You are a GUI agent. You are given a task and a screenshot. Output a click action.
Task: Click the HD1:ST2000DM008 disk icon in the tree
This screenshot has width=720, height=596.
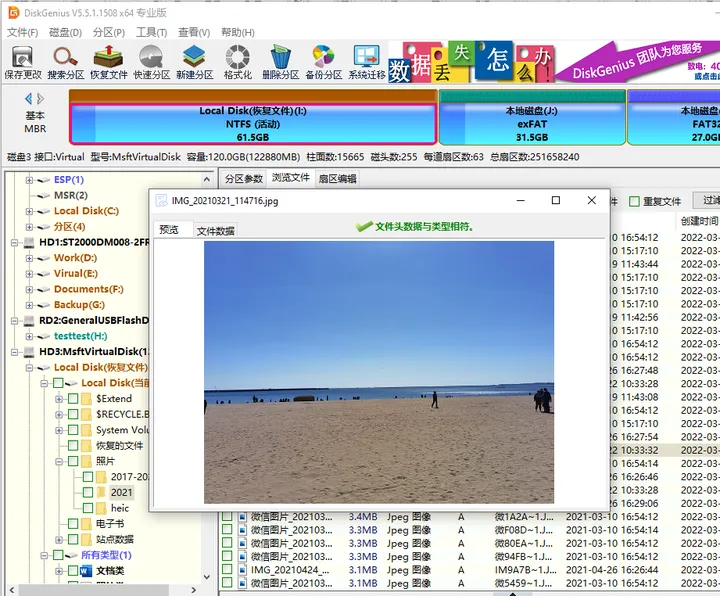(29, 242)
